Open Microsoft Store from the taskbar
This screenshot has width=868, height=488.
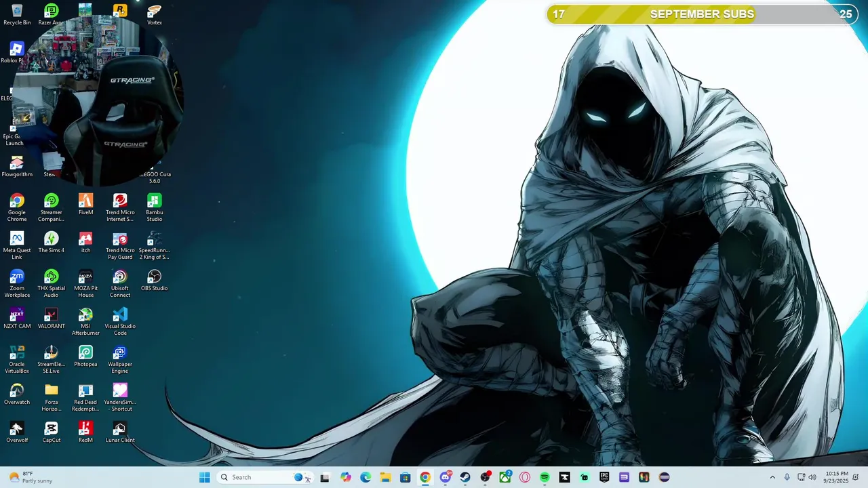coord(405,477)
